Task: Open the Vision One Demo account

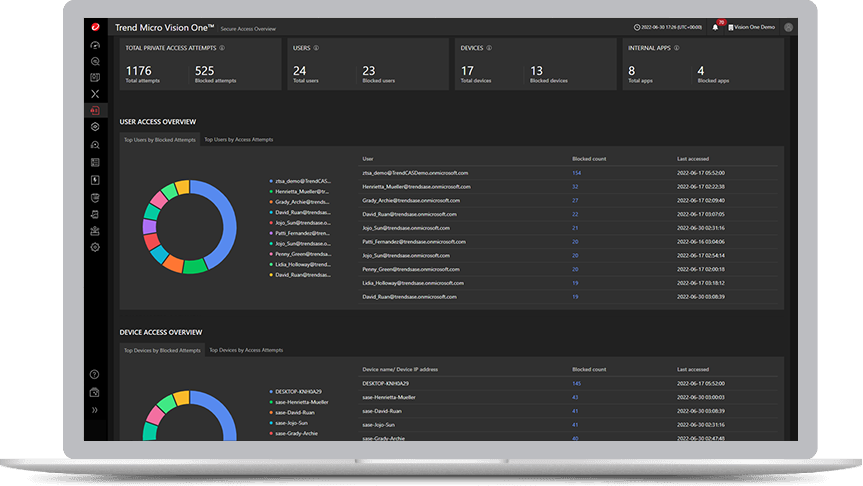Action: [751, 27]
